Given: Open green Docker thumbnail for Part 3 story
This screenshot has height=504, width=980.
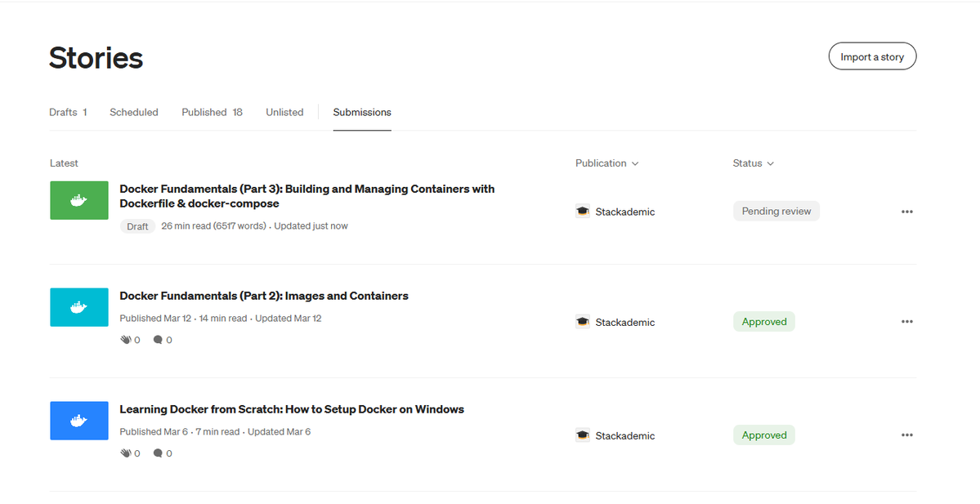Looking at the screenshot, I should (79, 200).
